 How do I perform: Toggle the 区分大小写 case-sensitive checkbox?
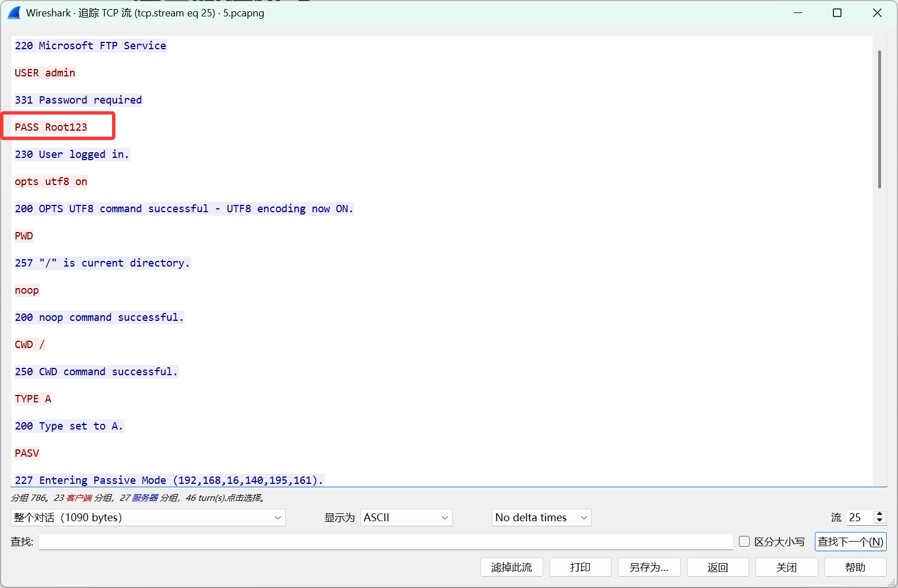click(745, 542)
